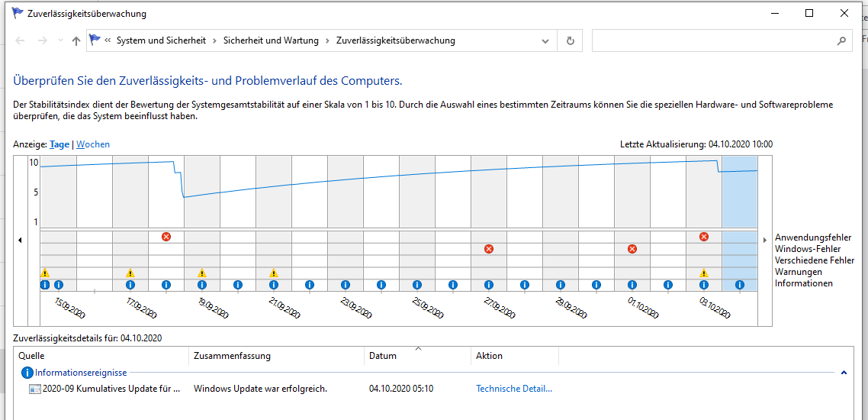Expand the hidden breadcrumb levels chevron «
This screenshot has width=868, height=420.
[108, 40]
